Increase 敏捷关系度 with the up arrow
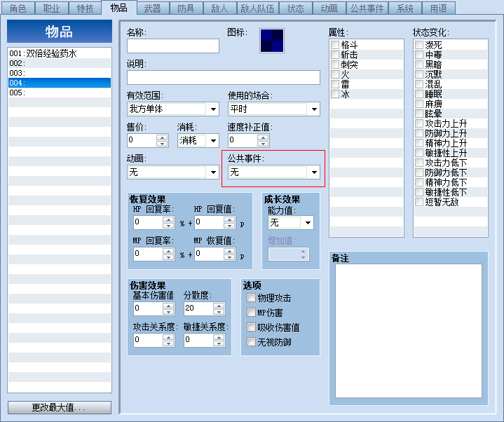 click(x=219, y=336)
